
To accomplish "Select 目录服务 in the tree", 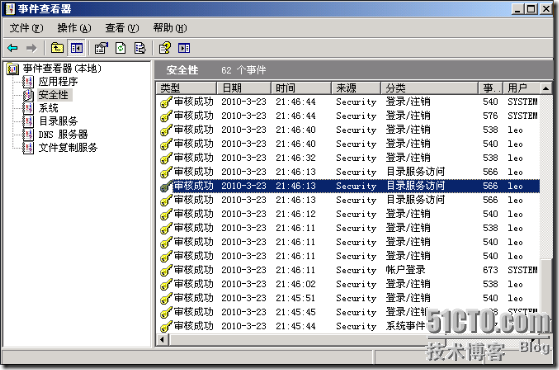I will click(x=58, y=121).
